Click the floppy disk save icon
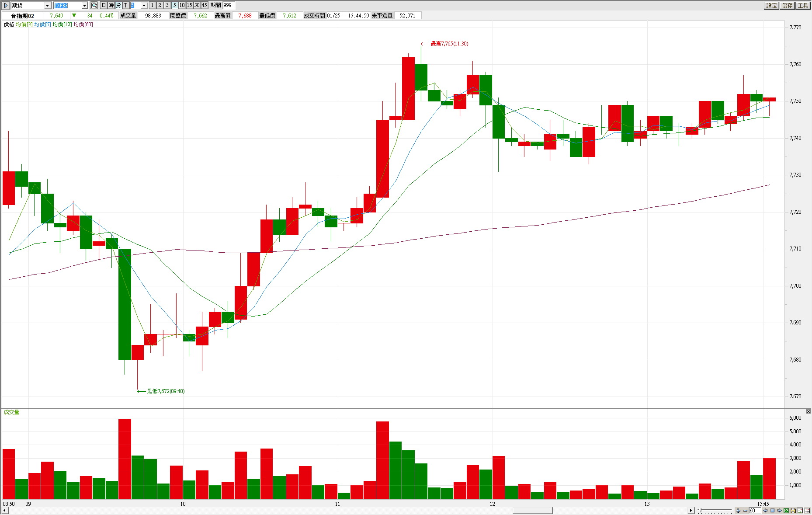812x515 pixels. [793, 511]
